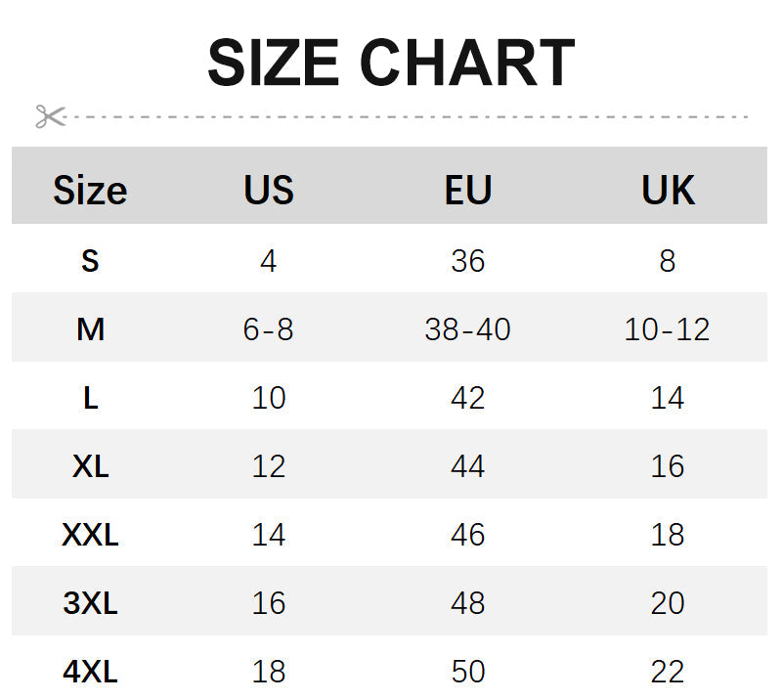Image resolution: width=782 pixels, height=700 pixels.
Task: Select the Size column header
Action: [90, 190]
